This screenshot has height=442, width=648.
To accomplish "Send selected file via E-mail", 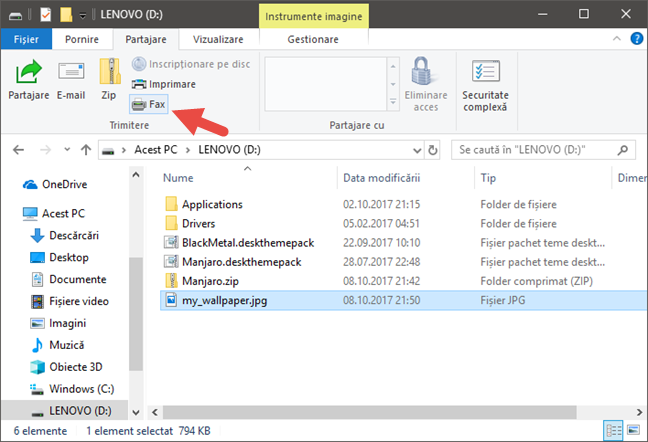I will point(71,80).
